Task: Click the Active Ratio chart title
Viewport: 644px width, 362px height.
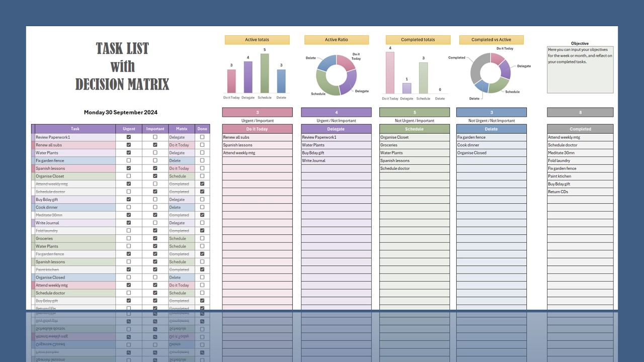Action: click(x=337, y=40)
